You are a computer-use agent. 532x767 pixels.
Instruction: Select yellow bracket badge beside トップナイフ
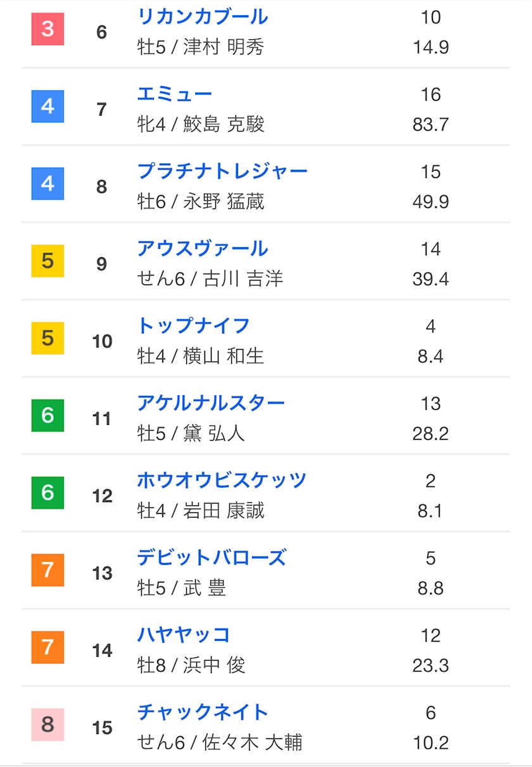[x=48, y=338]
